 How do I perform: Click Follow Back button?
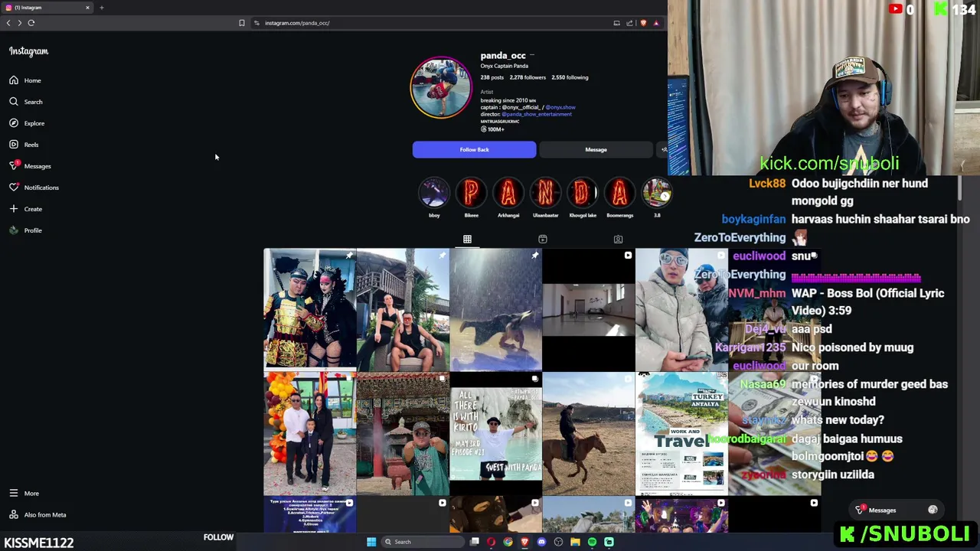(474, 150)
